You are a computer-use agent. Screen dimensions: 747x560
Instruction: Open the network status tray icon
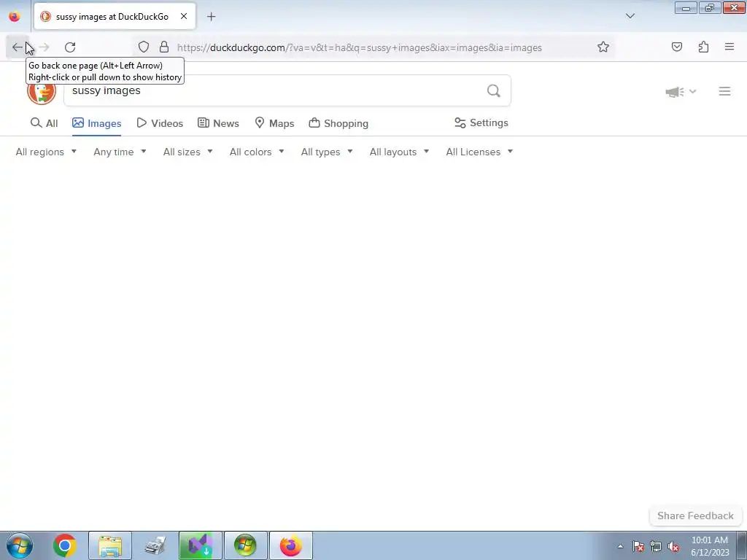(656, 546)
